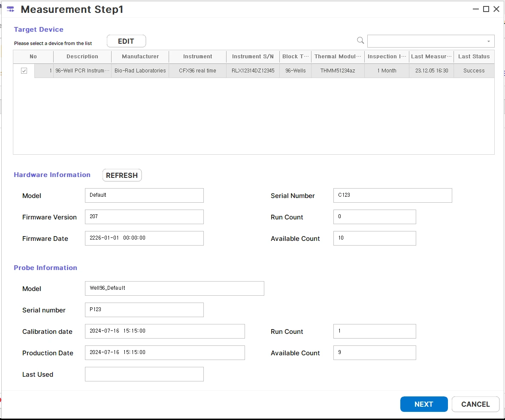Image resolution: width=505 pixels, height=420 pixels.
Task: Click the Last Measur… column header
Action: pos(432,57)
